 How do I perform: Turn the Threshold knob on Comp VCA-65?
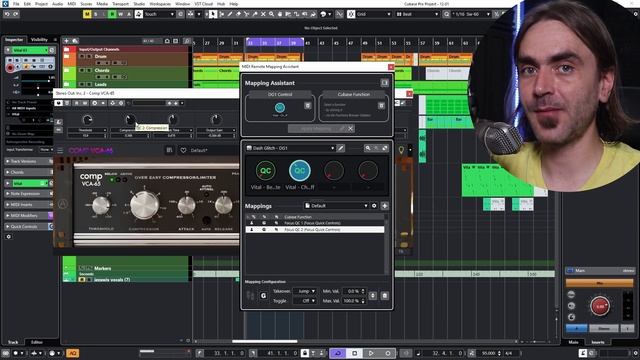click(100, 206)
